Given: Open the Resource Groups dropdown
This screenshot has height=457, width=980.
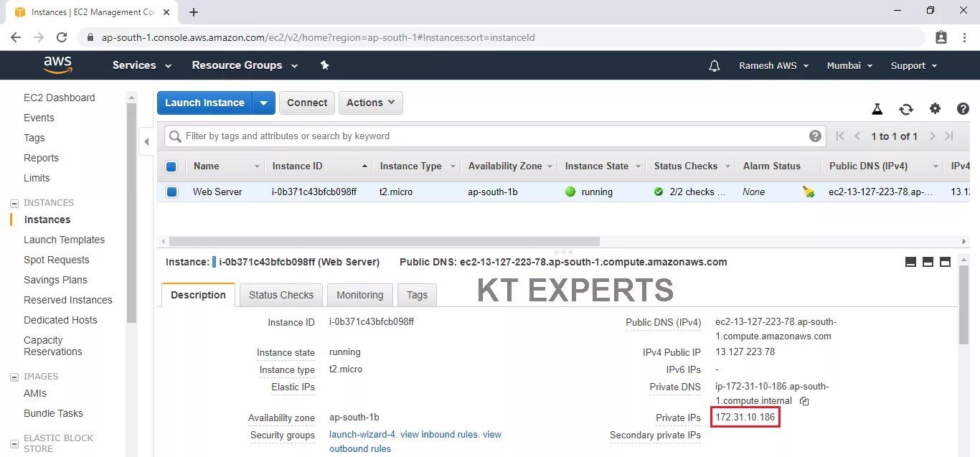Looking at the screenshot, I should pos(245,65).
